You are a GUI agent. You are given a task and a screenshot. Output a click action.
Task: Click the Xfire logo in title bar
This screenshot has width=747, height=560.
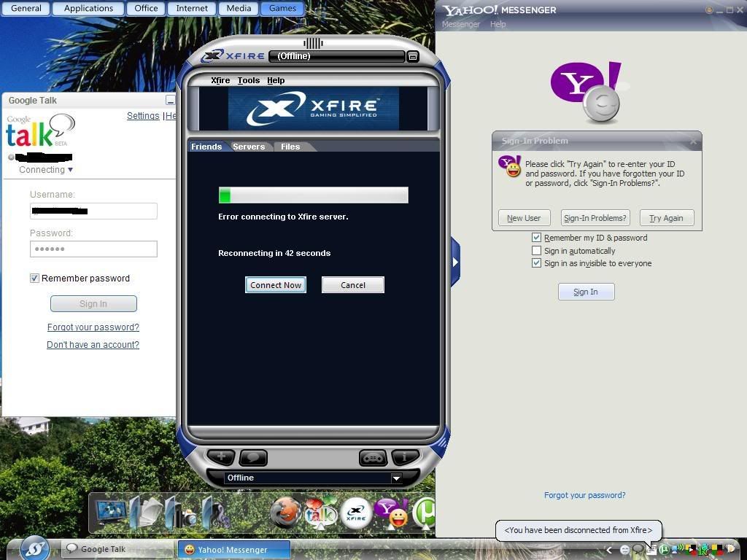[x=233, y=55]
